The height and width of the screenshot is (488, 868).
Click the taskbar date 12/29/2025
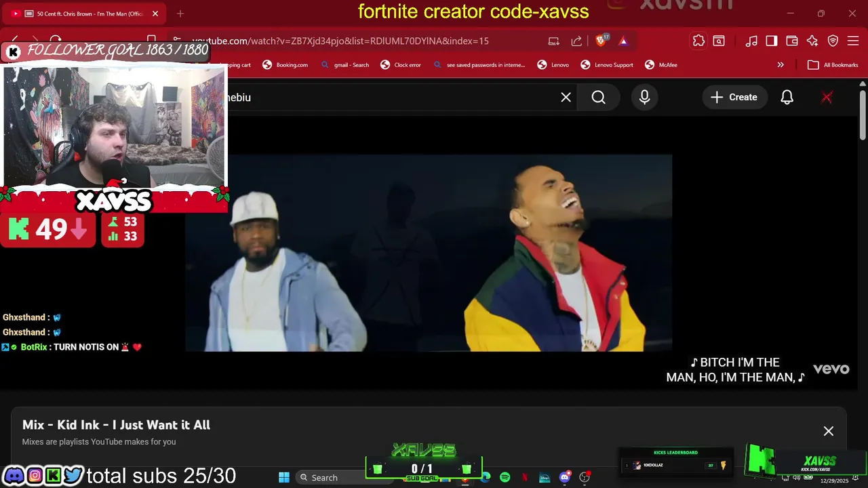[834, 481]
